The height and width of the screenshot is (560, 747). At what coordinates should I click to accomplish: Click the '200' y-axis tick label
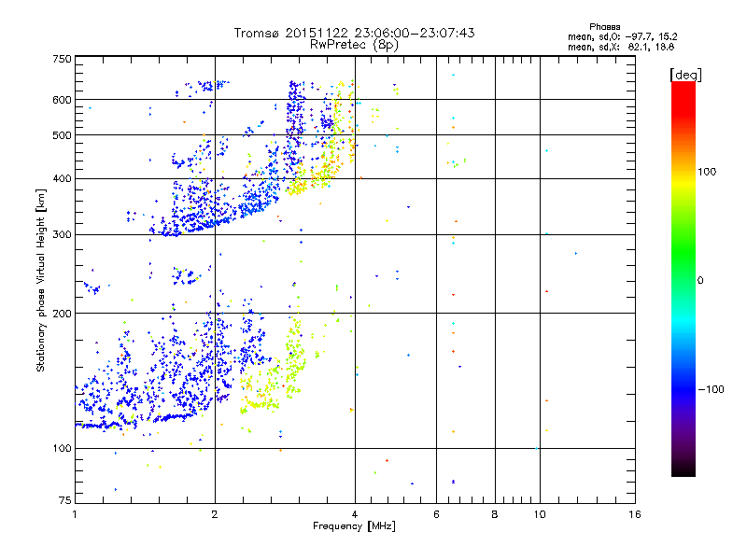point(62,314)
